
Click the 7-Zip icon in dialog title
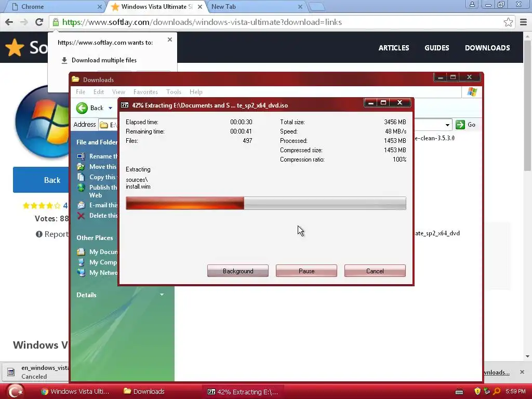pyautogui.click(x=125, y=105)
